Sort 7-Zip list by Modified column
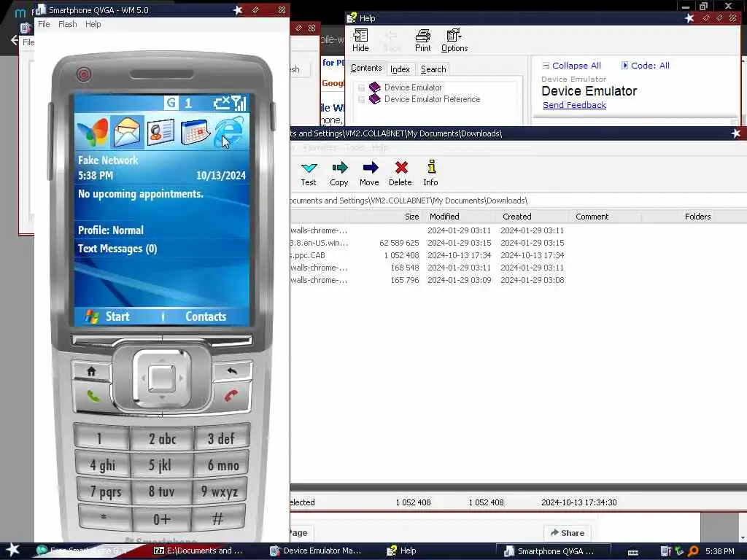Screen dimensions: 747x560 coord(460,217)
